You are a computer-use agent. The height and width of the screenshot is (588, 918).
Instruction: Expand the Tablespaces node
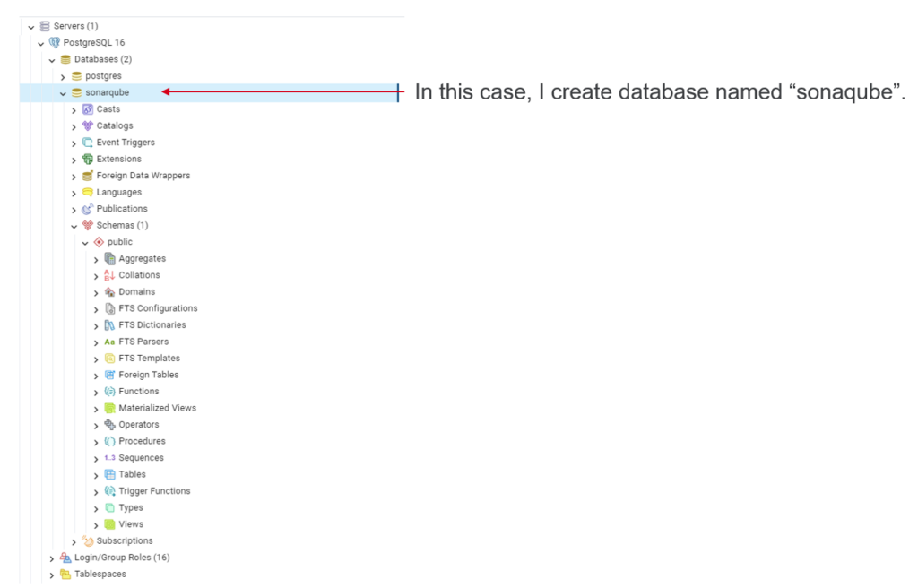click(52, 575)
